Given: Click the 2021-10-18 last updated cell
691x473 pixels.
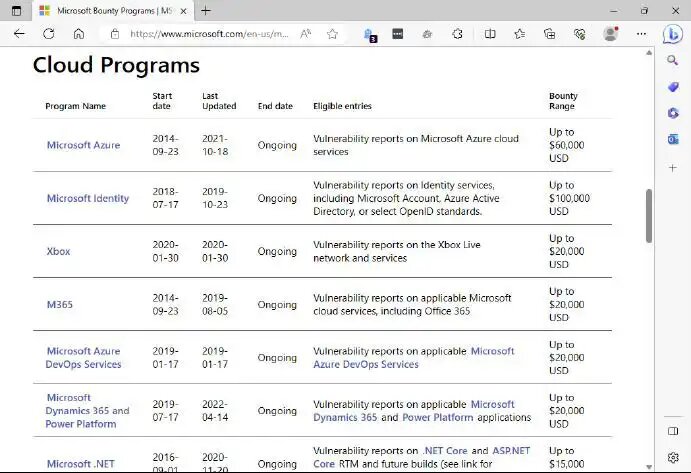Looking at the screenshot, I should (x=215, y=145).
